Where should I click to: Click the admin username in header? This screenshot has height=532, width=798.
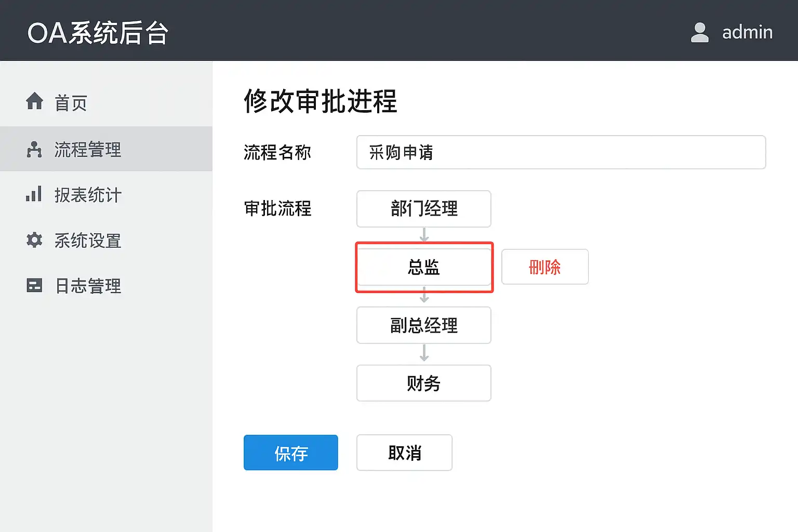click(747, 32)
